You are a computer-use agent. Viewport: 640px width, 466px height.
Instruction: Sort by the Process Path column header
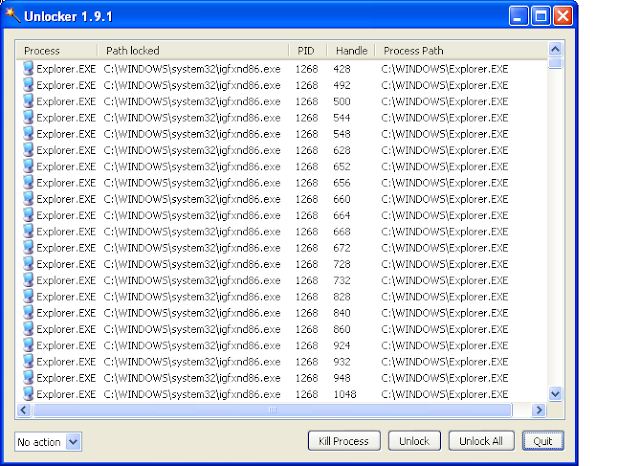click(x=461, y=51)
